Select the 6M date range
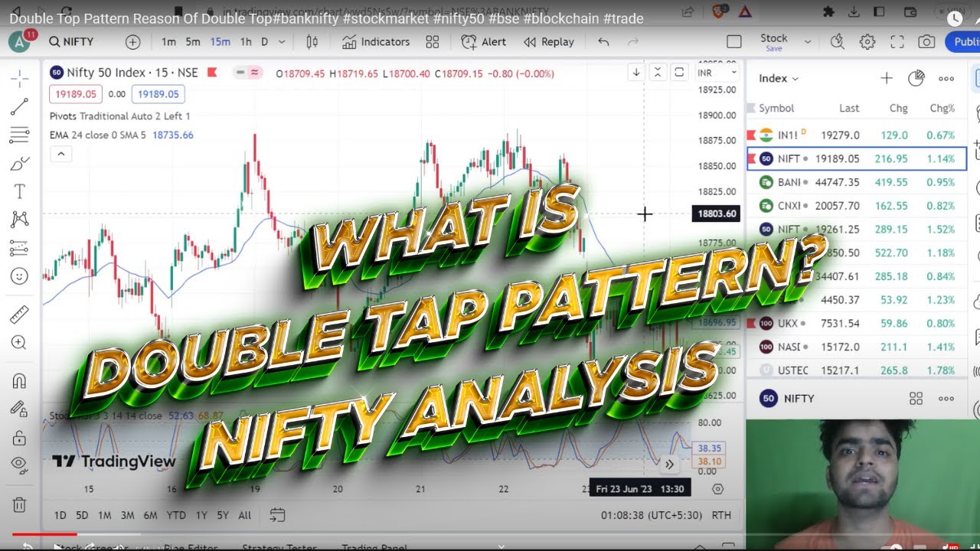 click(x=150, y=515)
